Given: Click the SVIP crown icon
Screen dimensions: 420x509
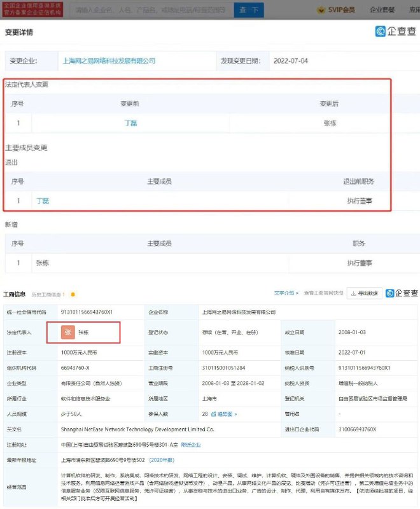Looking at the screenshot, I should (321, 10).
